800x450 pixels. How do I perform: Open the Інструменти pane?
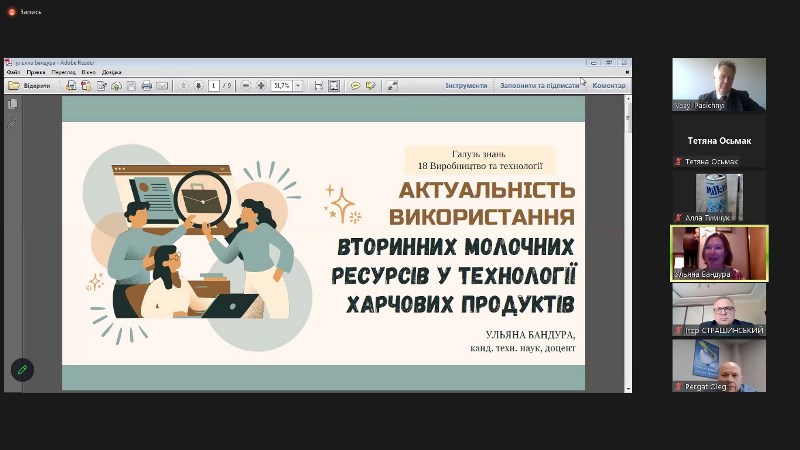[466, 86]
